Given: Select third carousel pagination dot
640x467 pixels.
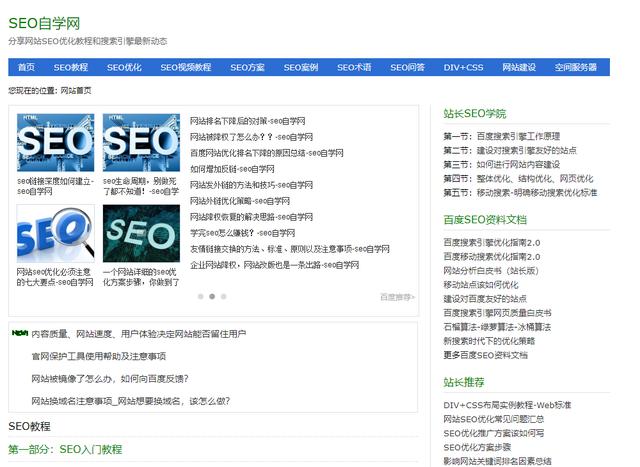Looking at the screenshot, I should pyautogui.click(x=223, y=296).
